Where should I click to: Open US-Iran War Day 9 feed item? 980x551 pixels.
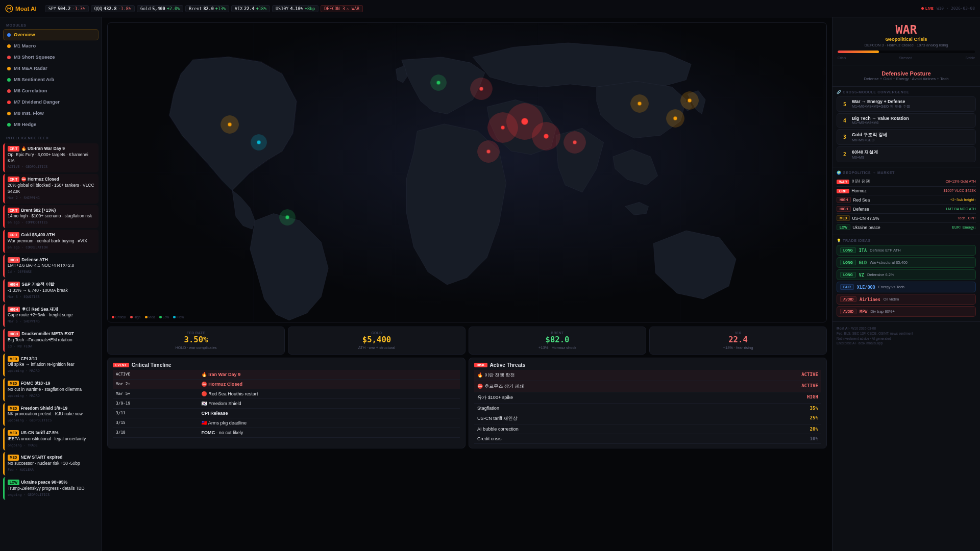(x=51, y=158)
